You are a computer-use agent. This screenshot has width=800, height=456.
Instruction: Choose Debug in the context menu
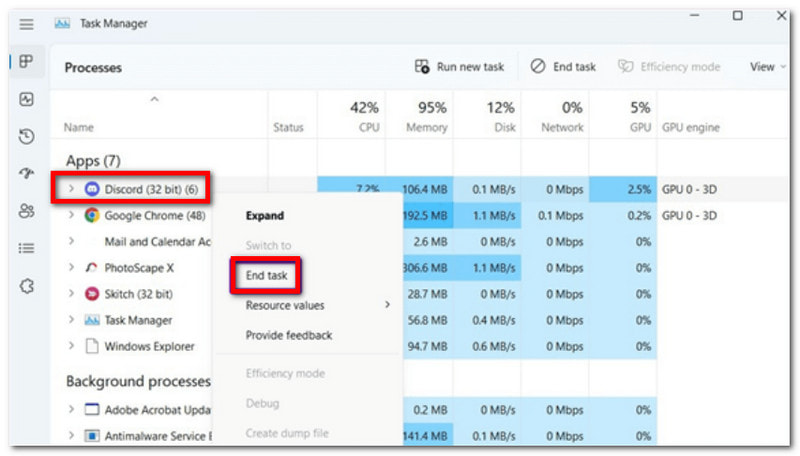[x=262, y=403]
